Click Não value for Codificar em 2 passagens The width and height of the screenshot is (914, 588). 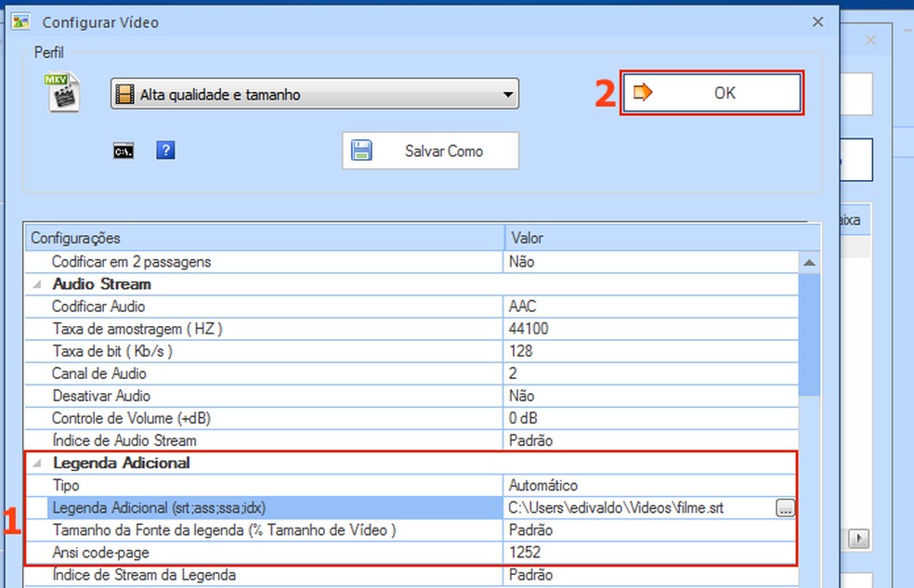pos(651,262)
